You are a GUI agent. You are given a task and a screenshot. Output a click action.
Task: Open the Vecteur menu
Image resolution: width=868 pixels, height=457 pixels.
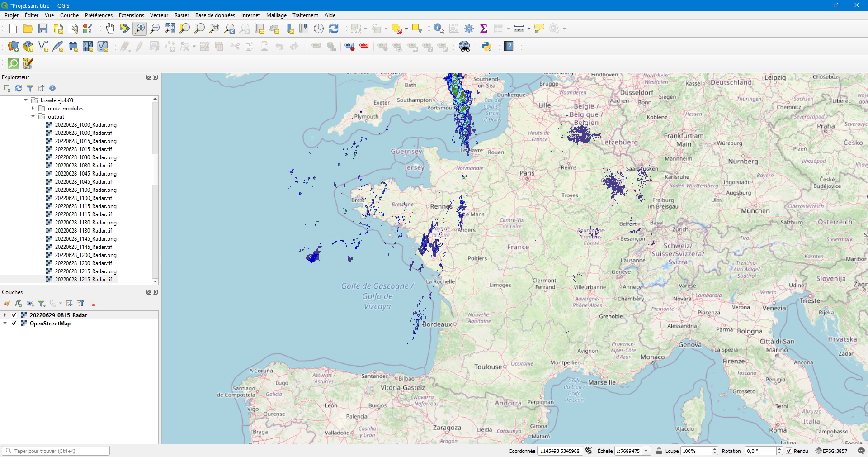click(x=159, y=15)
